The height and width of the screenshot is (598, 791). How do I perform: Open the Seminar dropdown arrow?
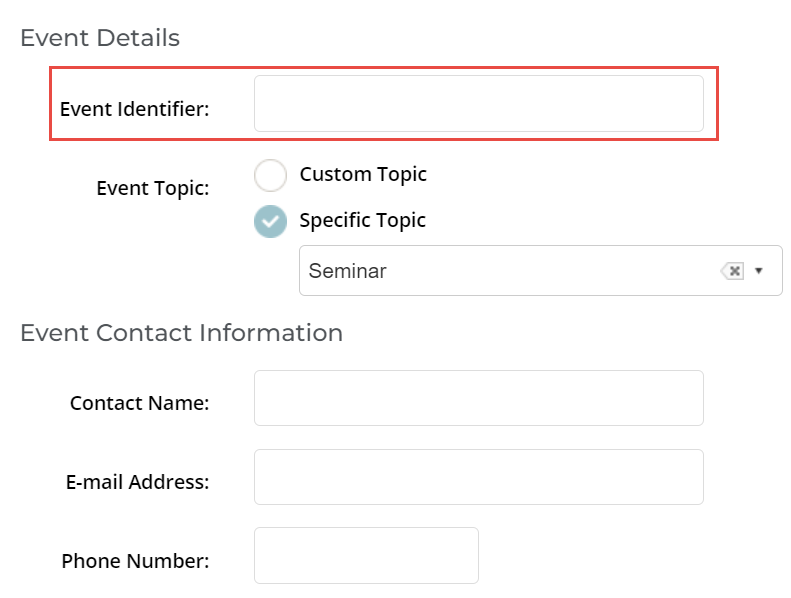coord(759,271)
